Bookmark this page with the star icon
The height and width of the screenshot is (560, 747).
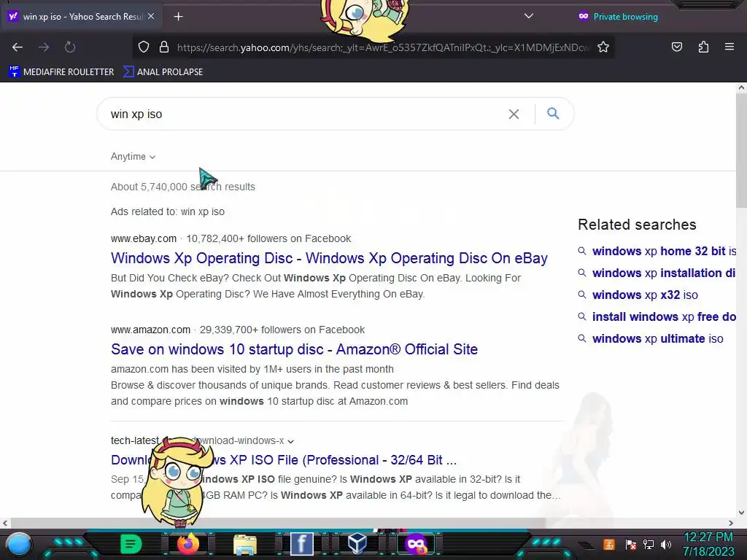click(x=603, y=47)
